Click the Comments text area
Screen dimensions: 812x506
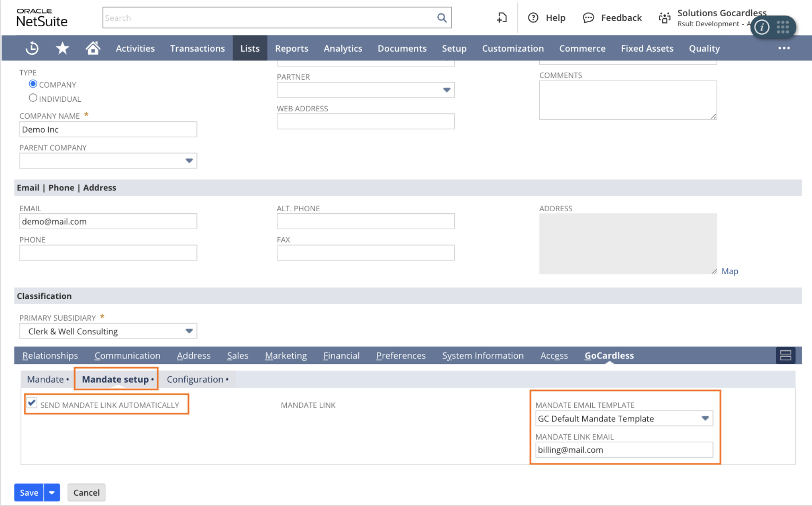[628, 100]
